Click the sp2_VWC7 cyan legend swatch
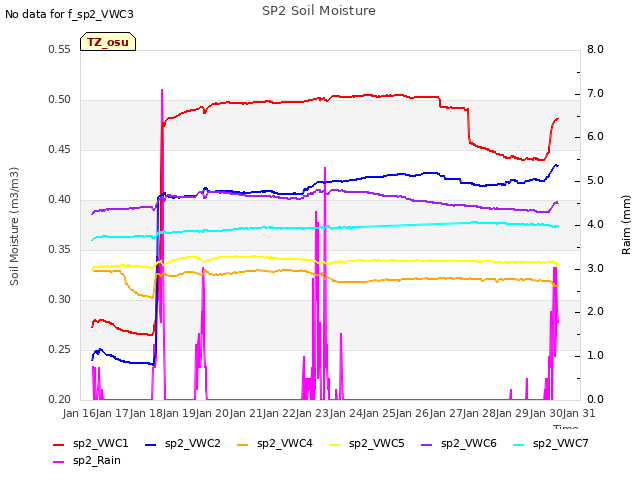640x480 pixels. (x=518, y=445)
